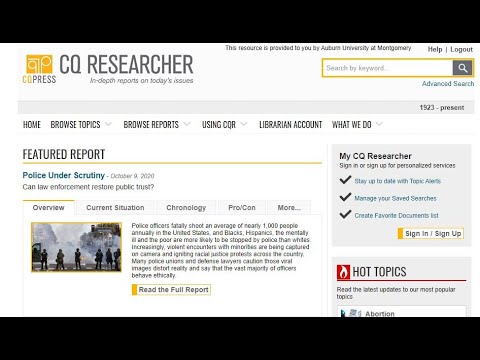Image resolution: width=480 pixels, height=360 pixels.
Task: Open the Browse Topics menu
Action: pyautogui.click(x=75, y=125)
